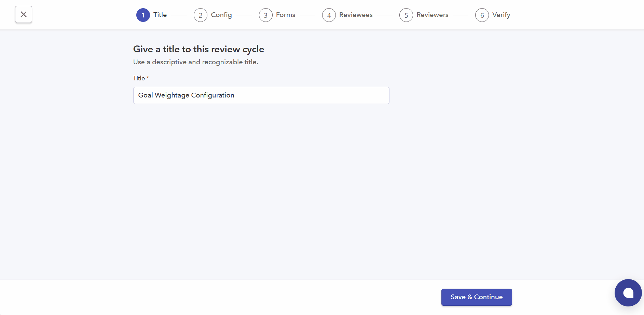Image resolution: width=644 pixels, height=315 pixels.
Task: Click the Title input field
Action: coord(261,95)
